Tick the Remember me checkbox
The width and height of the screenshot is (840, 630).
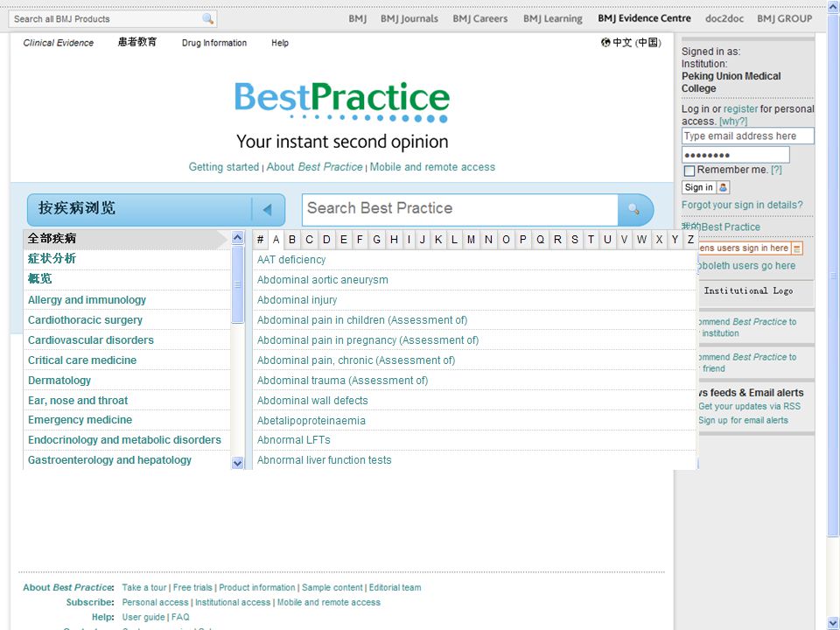coord(689,171)
